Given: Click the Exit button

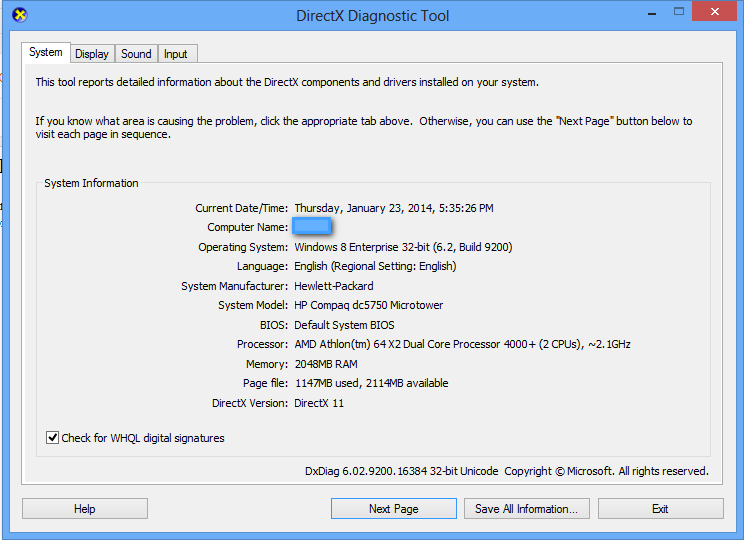Looking at the screenshot, I should pyautogui.click(x=660, y=509).
